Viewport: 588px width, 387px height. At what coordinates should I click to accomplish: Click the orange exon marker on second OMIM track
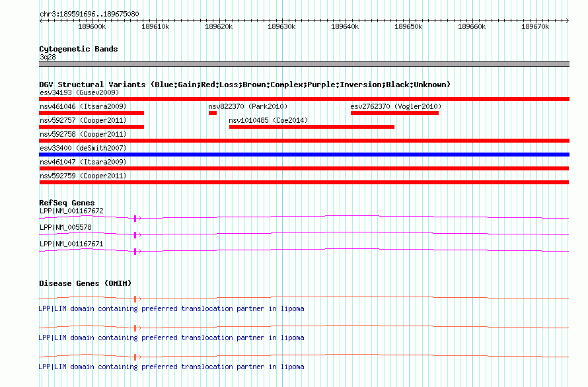[135, 328]
